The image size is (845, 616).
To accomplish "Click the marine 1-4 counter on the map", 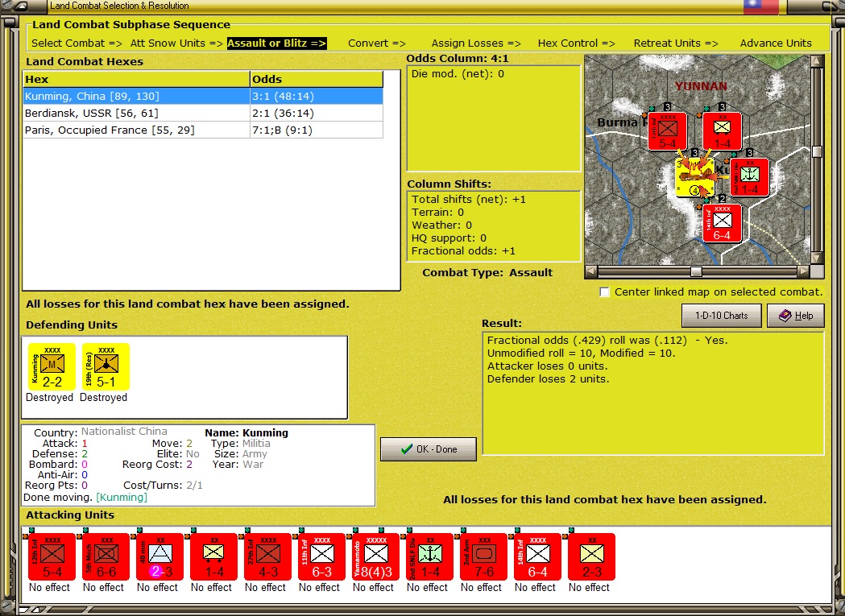I will [750, 177].
